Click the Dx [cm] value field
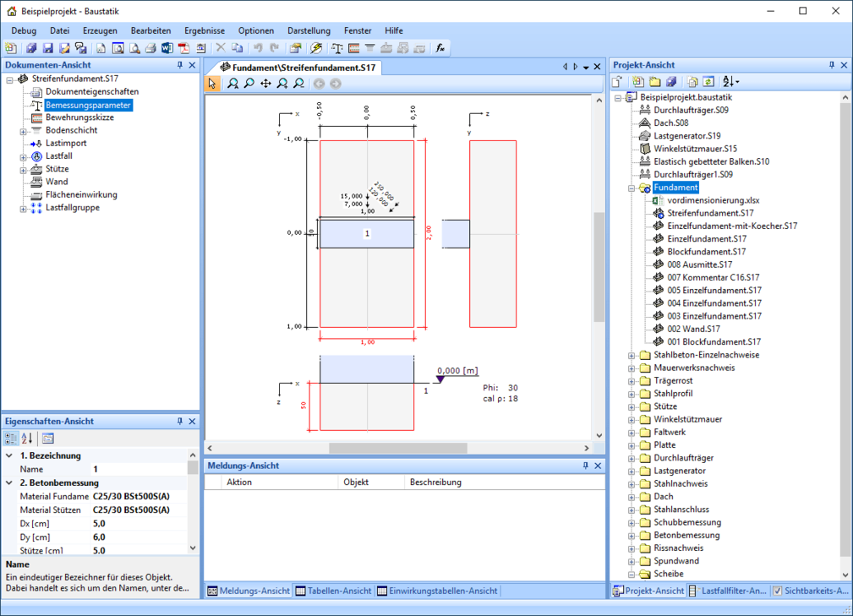 [x=135, y=524]
